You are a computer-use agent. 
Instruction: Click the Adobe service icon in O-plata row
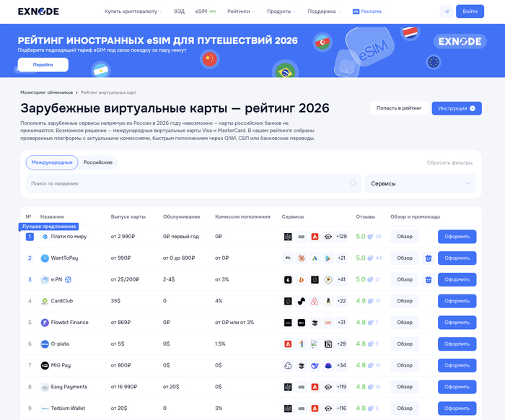pyautogui.click(x=288, y=344)
